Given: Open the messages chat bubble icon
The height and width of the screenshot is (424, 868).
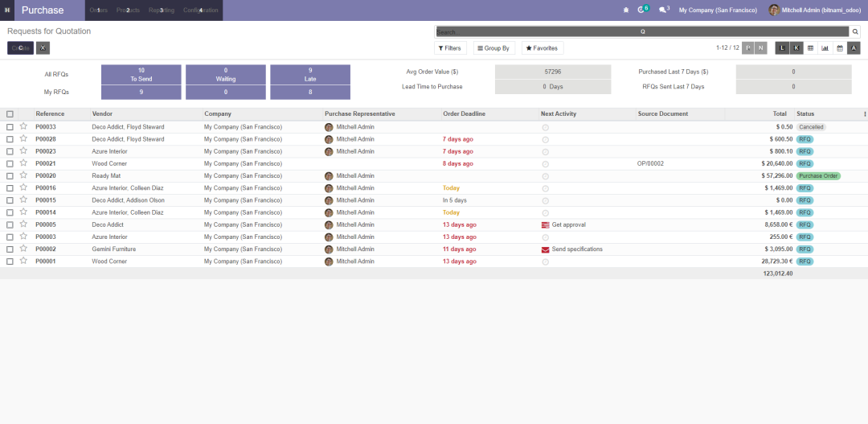Looking at the screenshot, I should point(664,10).
